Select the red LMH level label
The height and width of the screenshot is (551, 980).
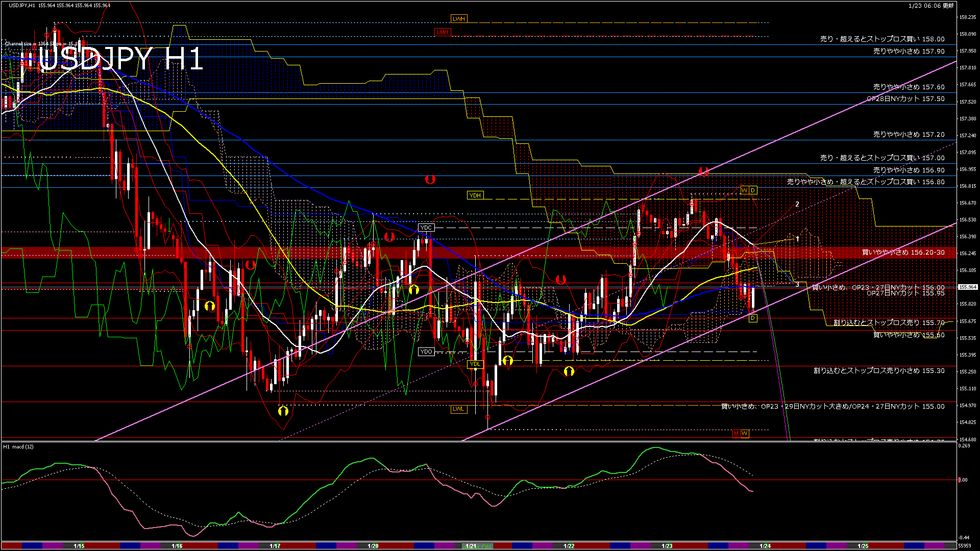coord(442,32)
